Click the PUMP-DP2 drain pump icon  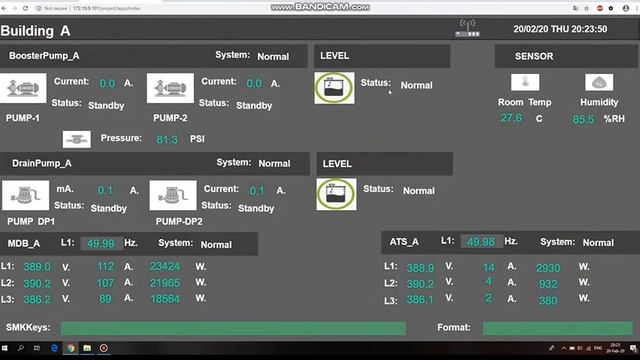(x=173, y=195)
